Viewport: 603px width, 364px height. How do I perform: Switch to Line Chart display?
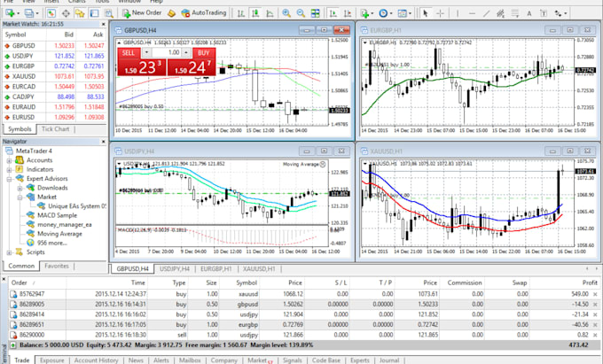tap(270, 13)
